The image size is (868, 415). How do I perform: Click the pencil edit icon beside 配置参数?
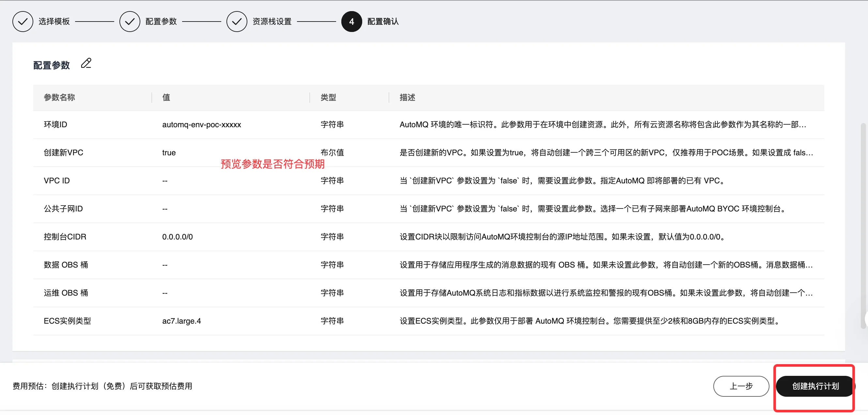(x=86, y=63)
